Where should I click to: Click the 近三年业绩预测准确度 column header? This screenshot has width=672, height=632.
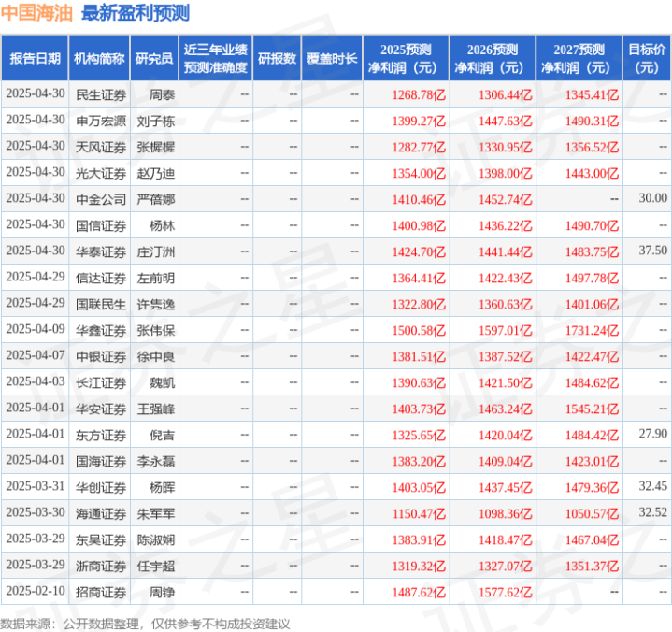click(x=216, y=58)
